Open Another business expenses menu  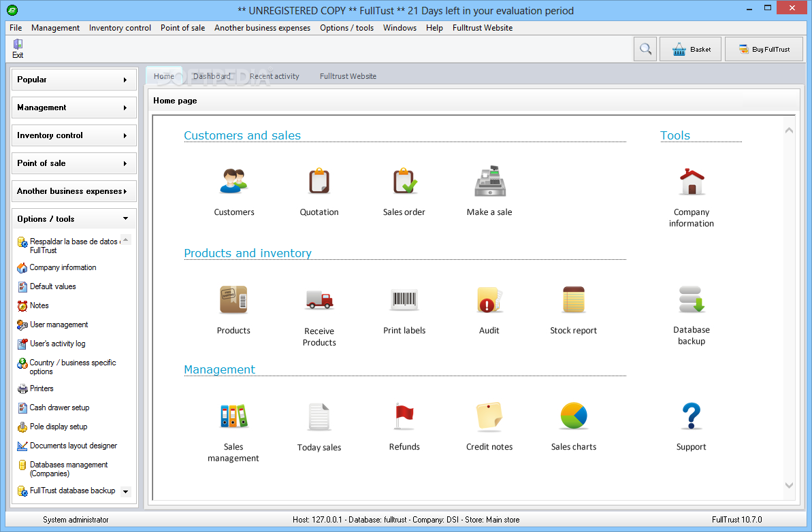[x=263, y=28]
